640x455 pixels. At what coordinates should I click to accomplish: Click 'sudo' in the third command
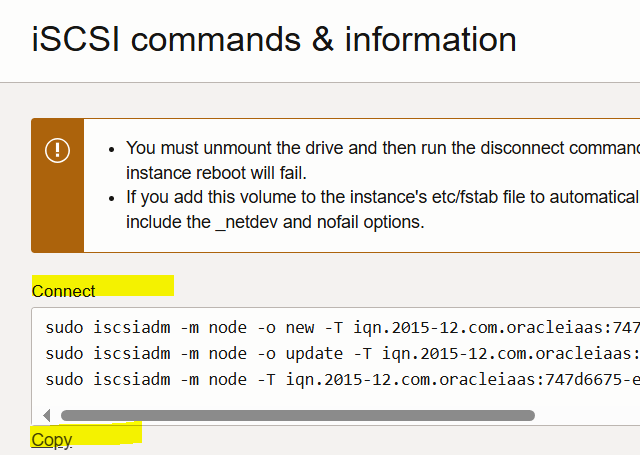coord(63,379)
